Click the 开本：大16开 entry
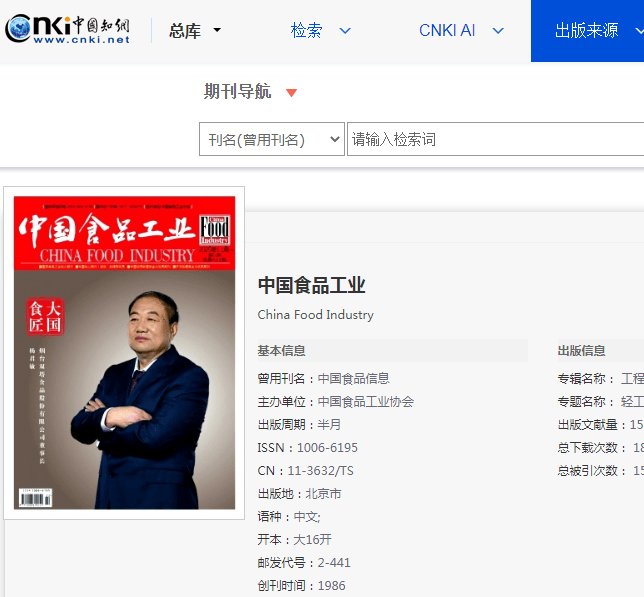Image resolution: width=644 pixels, height=597 pixels. pyautogui.click(x=294, y=540)
